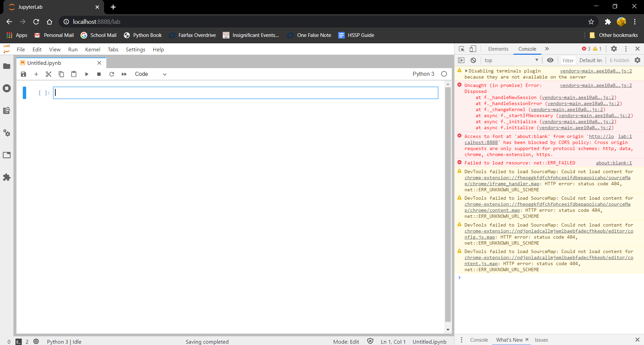Click the vendors~main.aee10a0 error source link
Viewport: 644px width, 345px height.
(x=596, y=85)
